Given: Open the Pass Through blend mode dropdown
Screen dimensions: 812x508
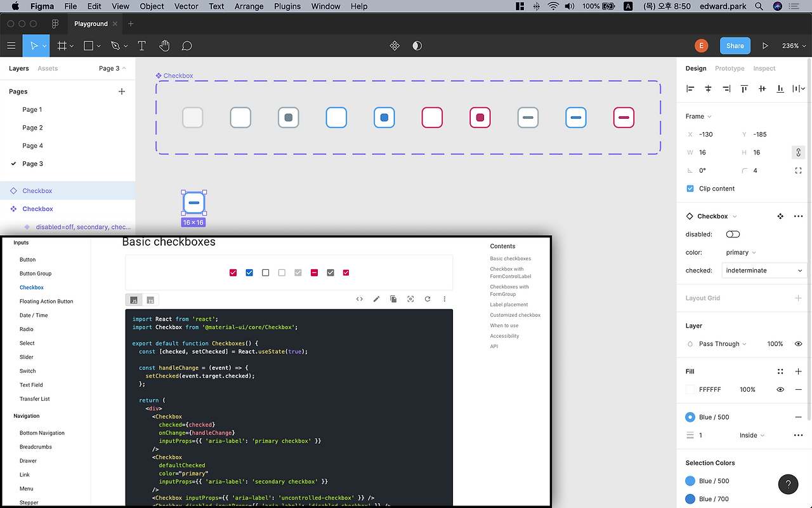Looking at the screenshot, I should [723, 344].
